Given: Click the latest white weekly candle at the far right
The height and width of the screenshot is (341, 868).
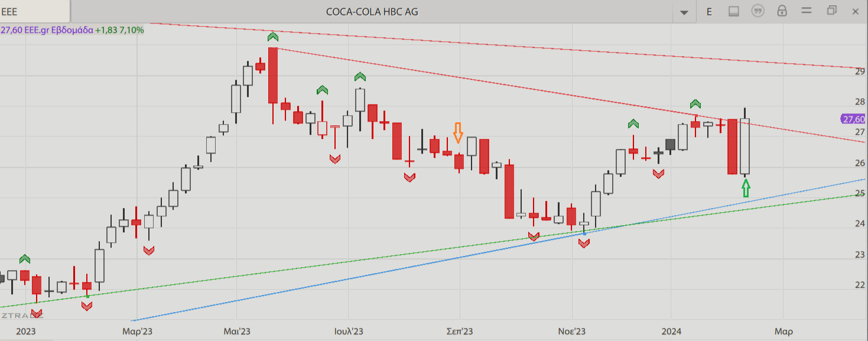Looking at the screenshot, I should point(745,146).
